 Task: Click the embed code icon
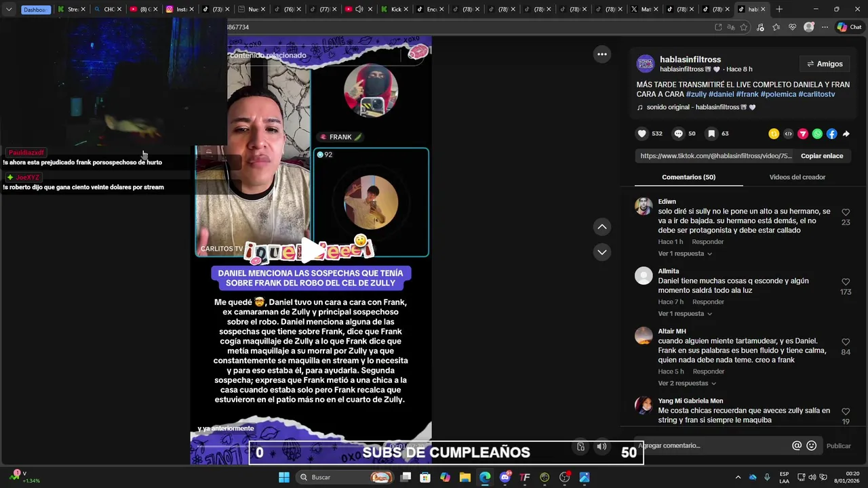tap(788, 134)
